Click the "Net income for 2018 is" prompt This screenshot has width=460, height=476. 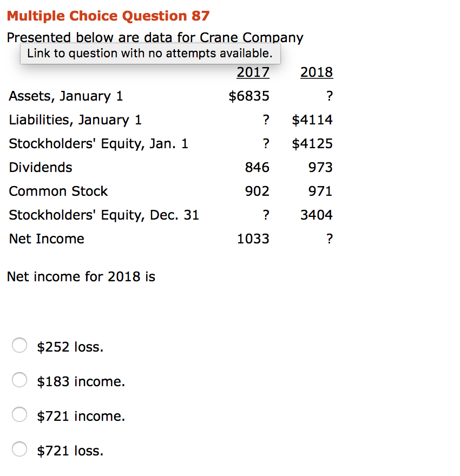point(81,276)
